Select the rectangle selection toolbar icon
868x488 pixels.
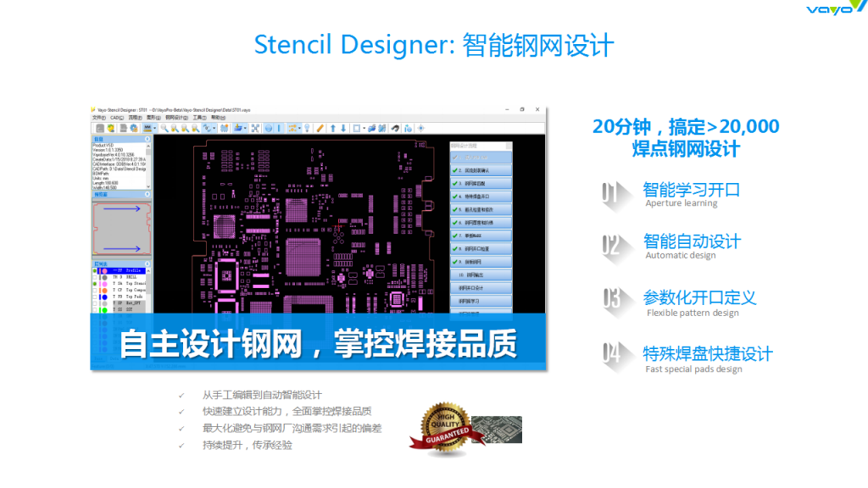(x=357, y=129)
